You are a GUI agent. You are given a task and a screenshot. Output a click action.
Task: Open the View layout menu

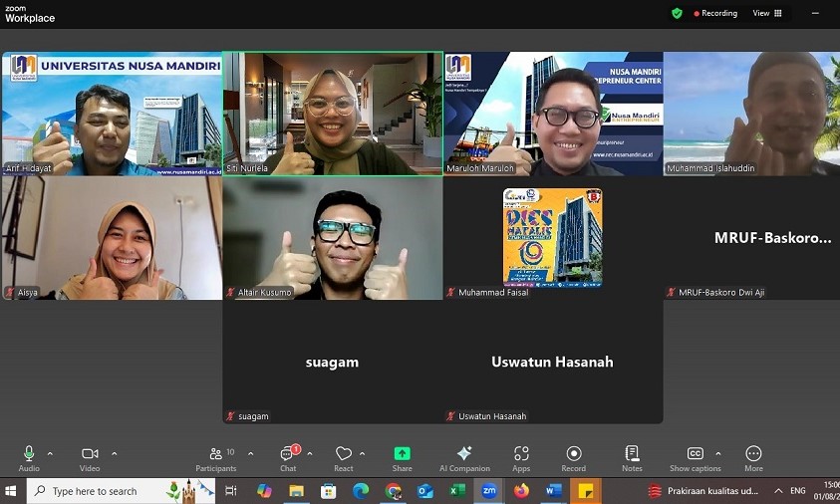coord(767,14)
